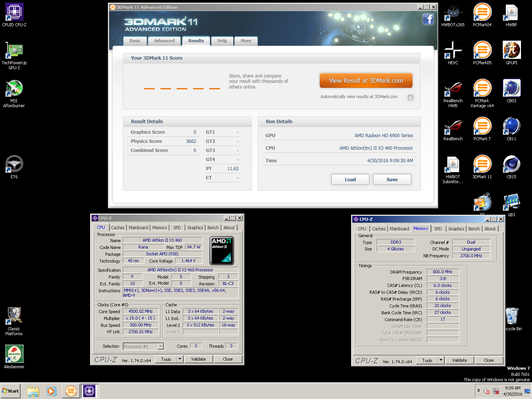The height and width of the screenshot is (399, 532).
Task: Switch to the Advanced tab in 3DMark
Action: click(x=165, y=41)
